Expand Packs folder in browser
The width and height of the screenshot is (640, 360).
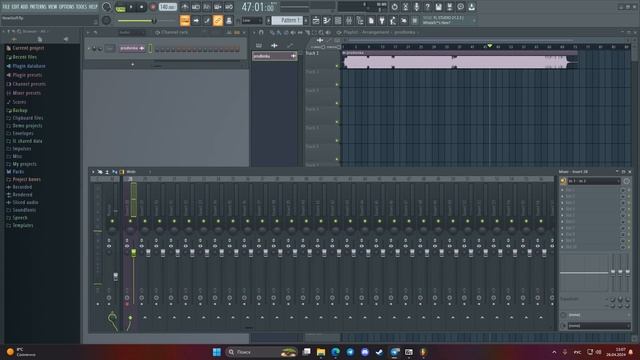click(18, 172)
